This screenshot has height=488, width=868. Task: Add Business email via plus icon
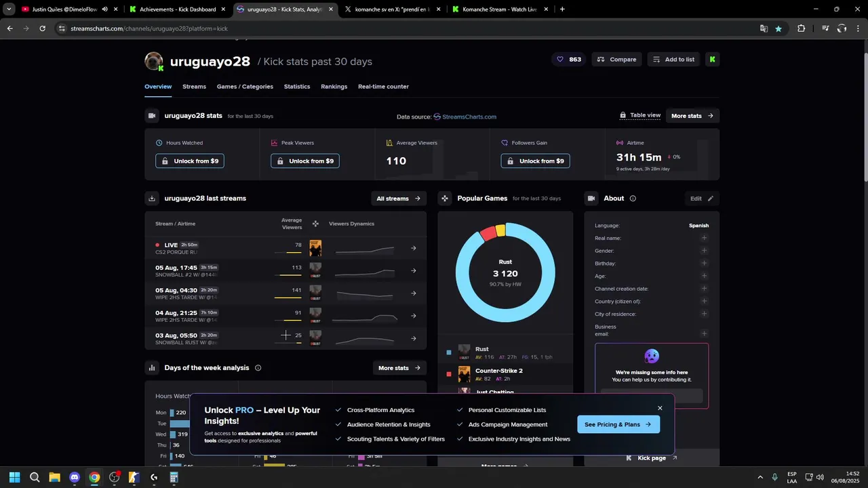704,333
